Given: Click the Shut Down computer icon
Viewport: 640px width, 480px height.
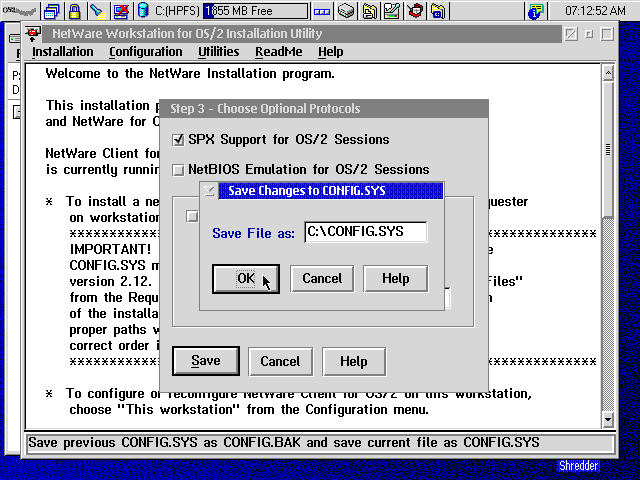Looking at the screenshot, I should 121,11.
